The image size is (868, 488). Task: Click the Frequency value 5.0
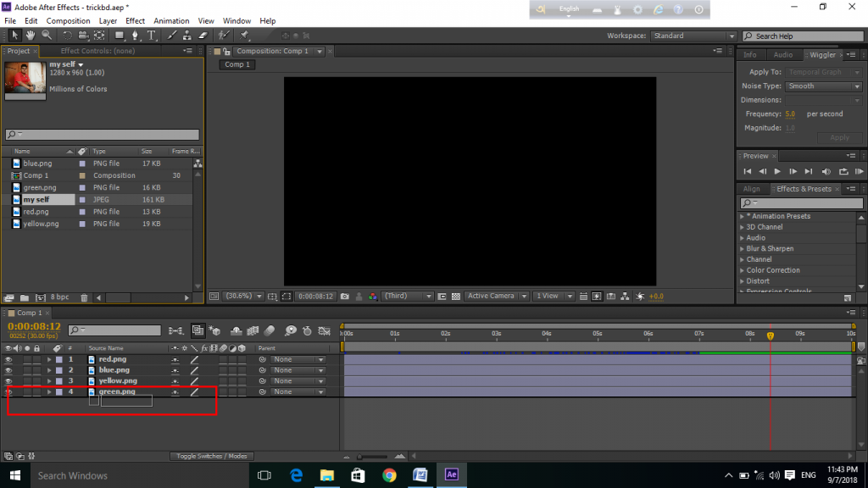790,114
